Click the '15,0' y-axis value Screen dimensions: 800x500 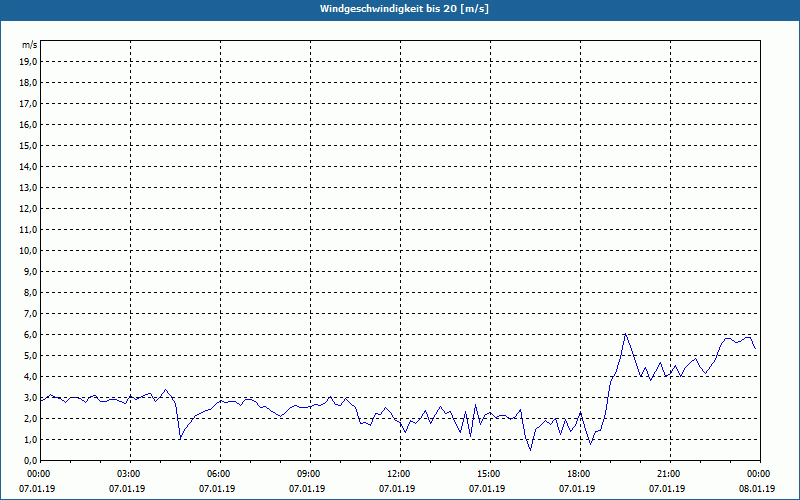(x=29, y=145)
